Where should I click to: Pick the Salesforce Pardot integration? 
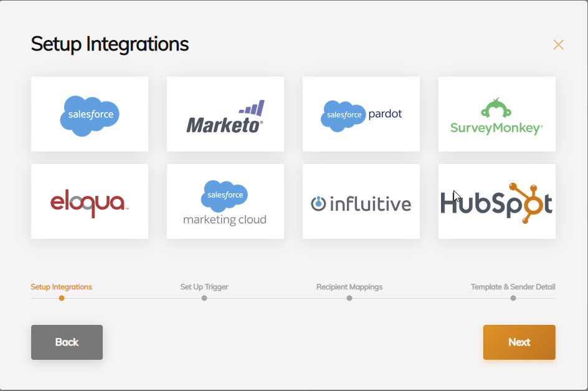tap(361, 114)
